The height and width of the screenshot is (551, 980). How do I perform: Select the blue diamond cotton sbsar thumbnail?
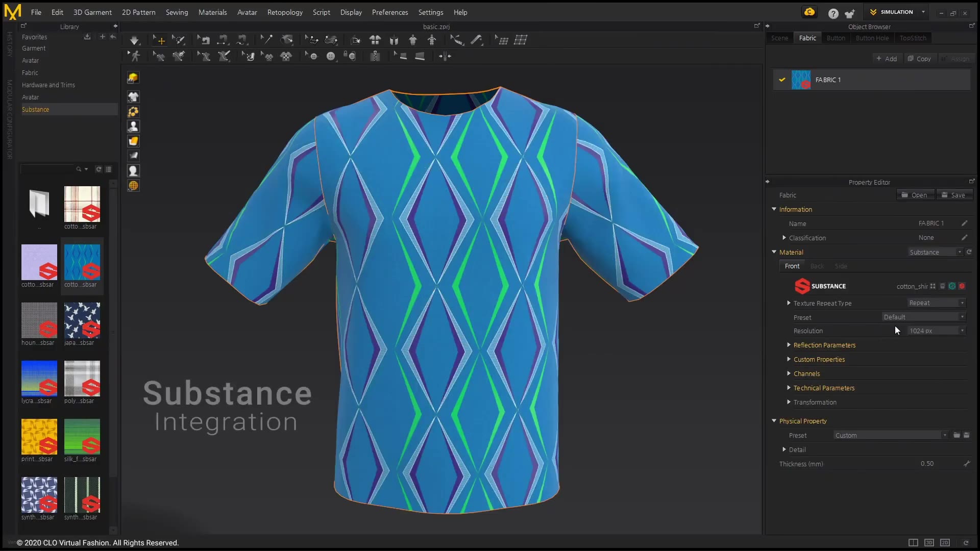pos(82,262)
